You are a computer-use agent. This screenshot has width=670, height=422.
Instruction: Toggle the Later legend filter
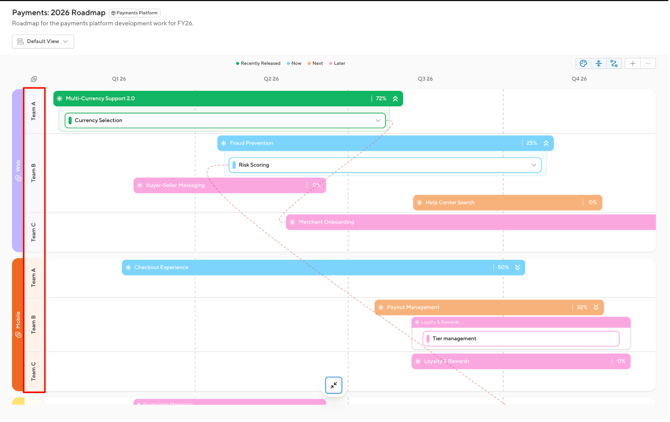point(337,64)
